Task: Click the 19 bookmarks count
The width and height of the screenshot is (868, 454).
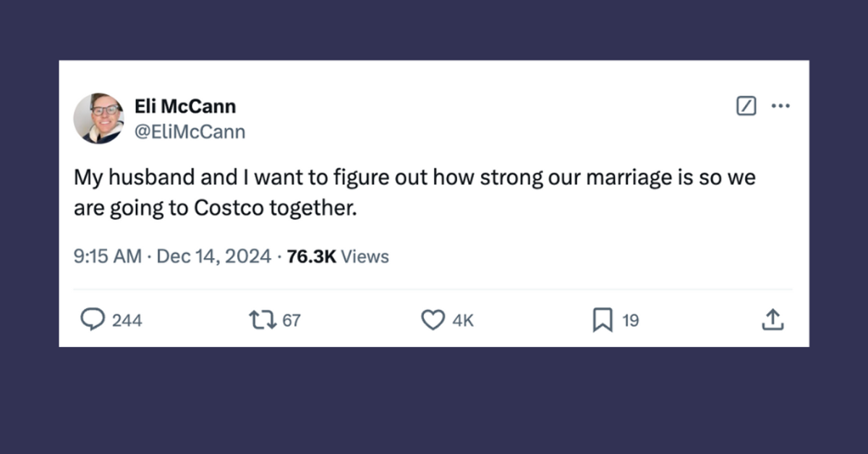Action: tap(631, 320)
